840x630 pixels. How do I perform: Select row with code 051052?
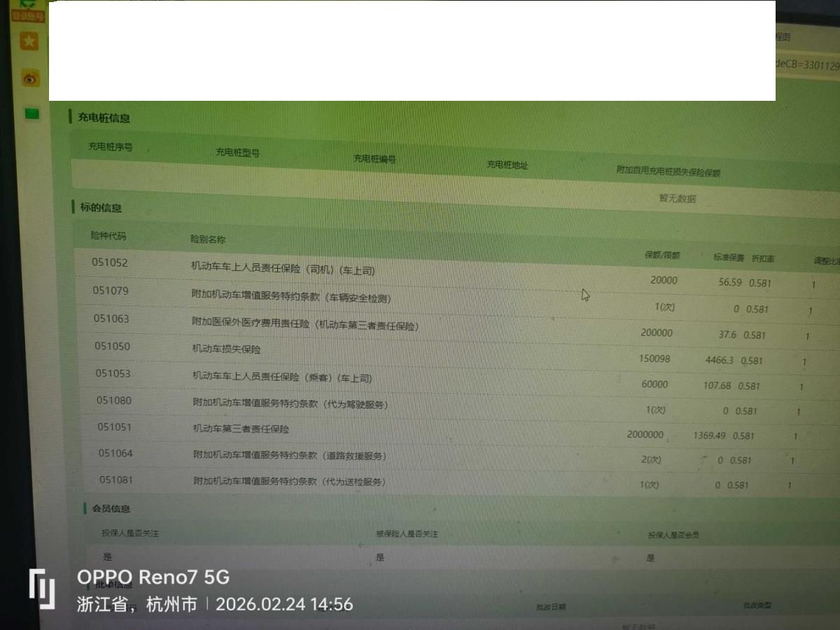pos(110,262)
